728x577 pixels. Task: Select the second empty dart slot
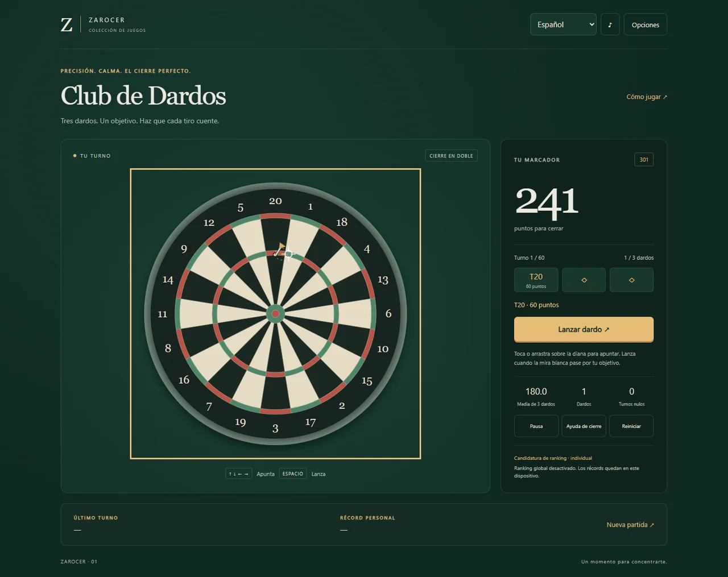pos(584,280)
